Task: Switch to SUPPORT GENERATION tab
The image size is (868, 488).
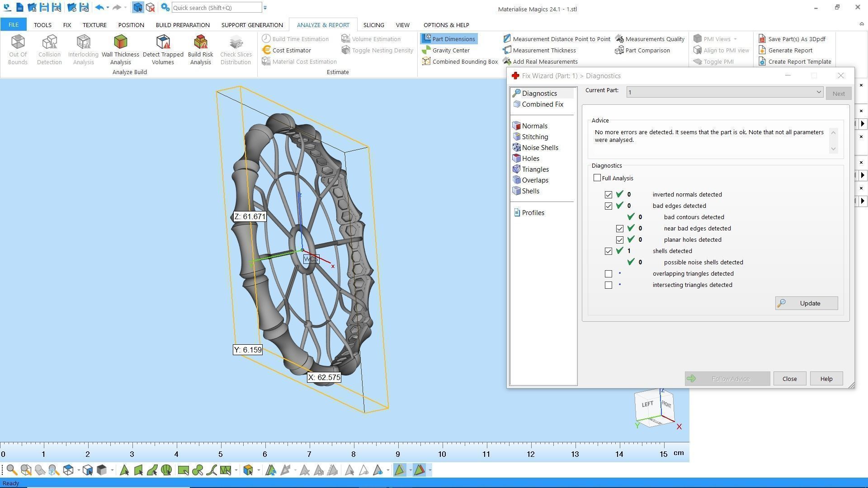Action: 252,25
